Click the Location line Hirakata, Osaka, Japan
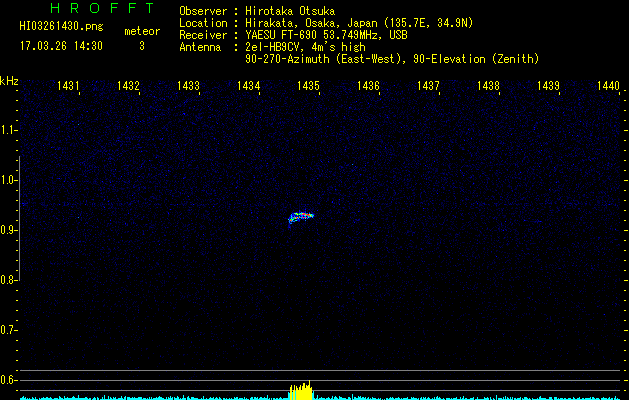The height and width of the screenshot is (400, 629). pos(326,23)
